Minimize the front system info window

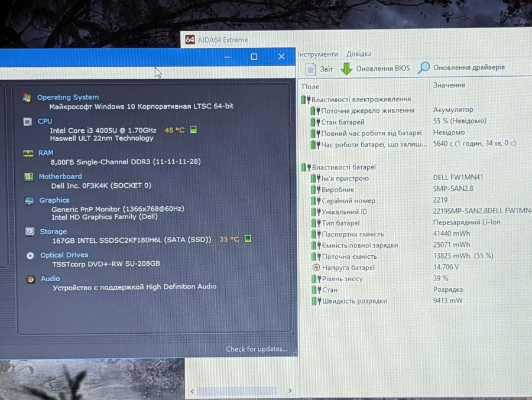[x=228, y=57]
